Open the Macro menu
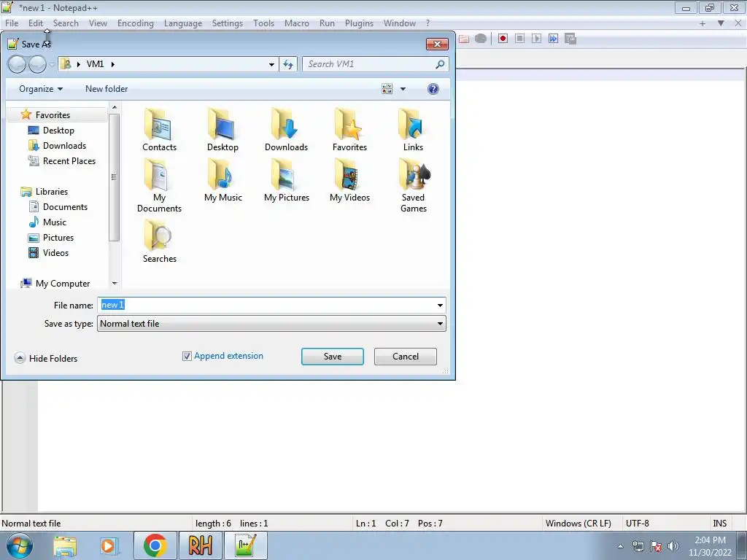 click(296, 23)
